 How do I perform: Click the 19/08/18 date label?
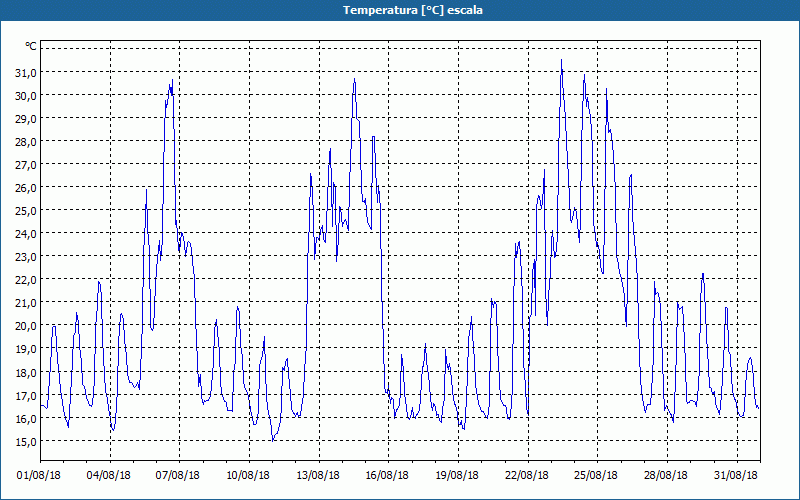[x=457, y=475]
